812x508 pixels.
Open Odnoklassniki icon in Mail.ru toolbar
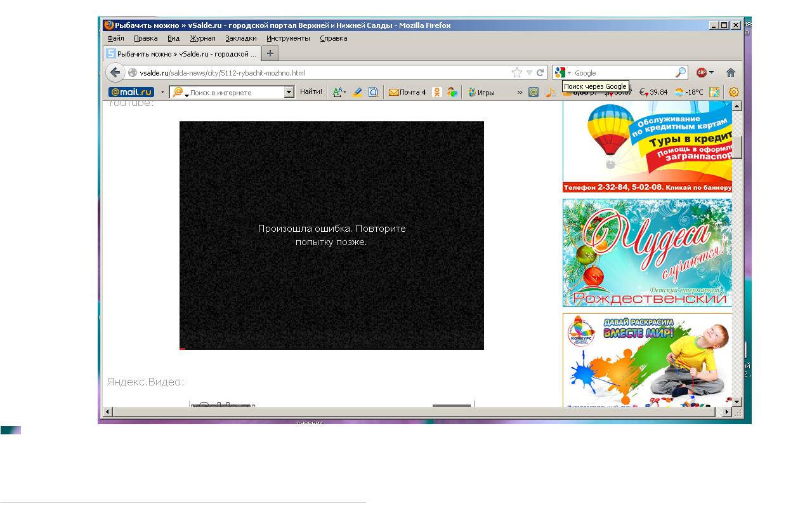[x=437, y=92]
